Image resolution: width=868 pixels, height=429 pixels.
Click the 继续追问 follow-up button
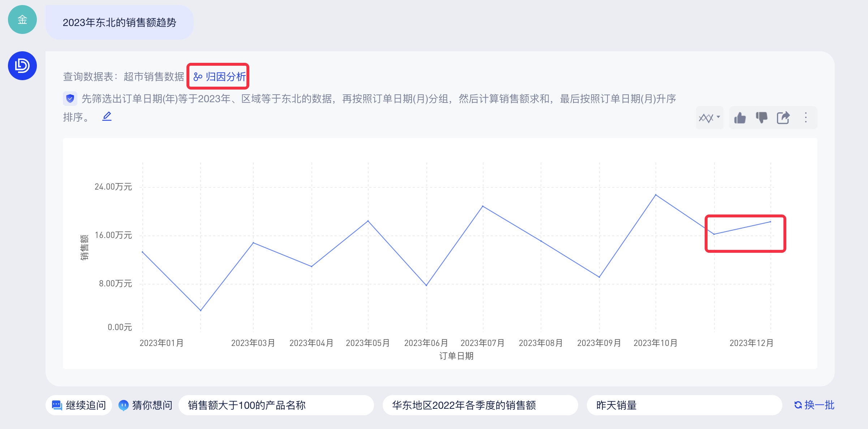click(x=79, y=405)
